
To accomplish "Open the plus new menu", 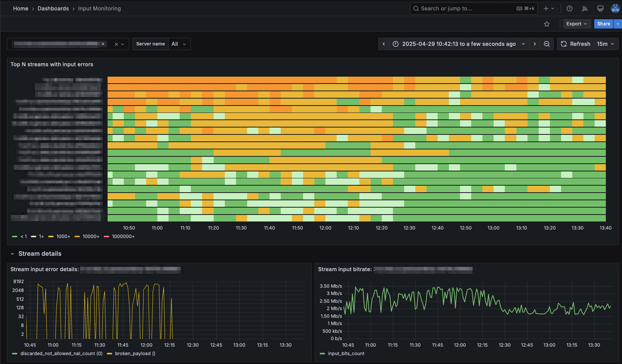I will (x=548, y=8).
